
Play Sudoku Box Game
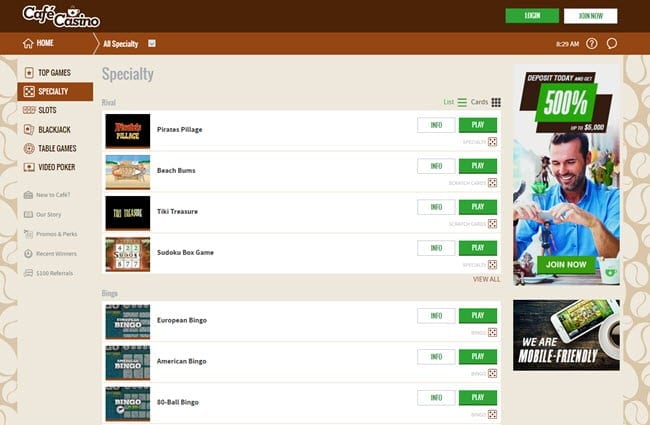(x=478, y=248)
